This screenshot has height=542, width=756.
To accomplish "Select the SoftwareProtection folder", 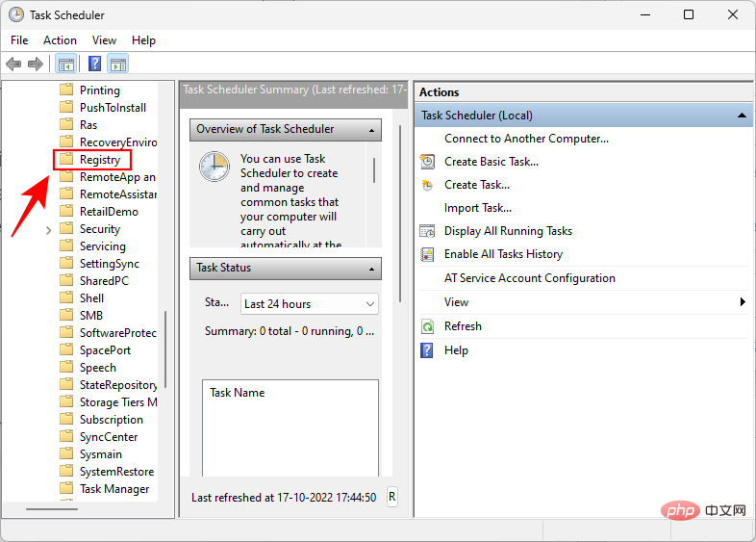I will [118, 332].
